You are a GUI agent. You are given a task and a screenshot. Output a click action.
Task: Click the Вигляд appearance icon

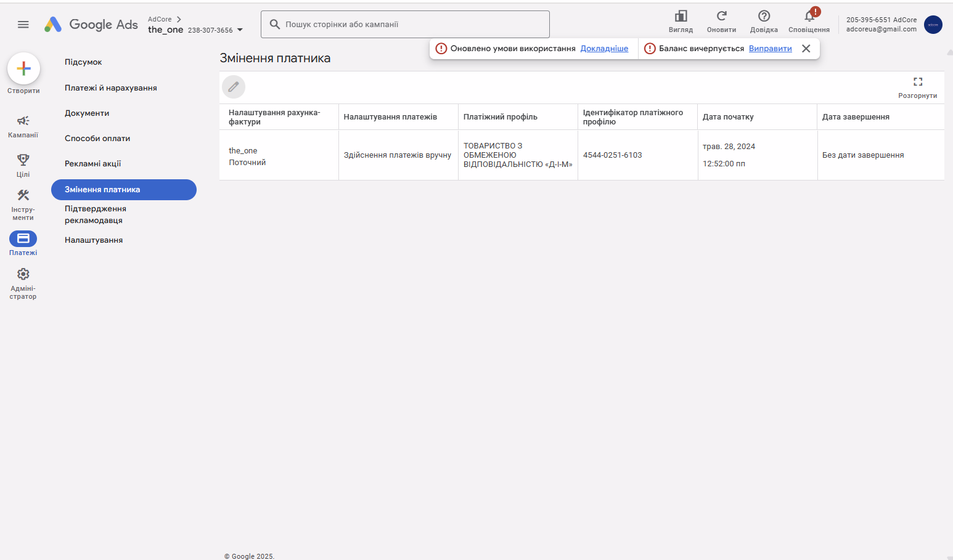[681, 16]
